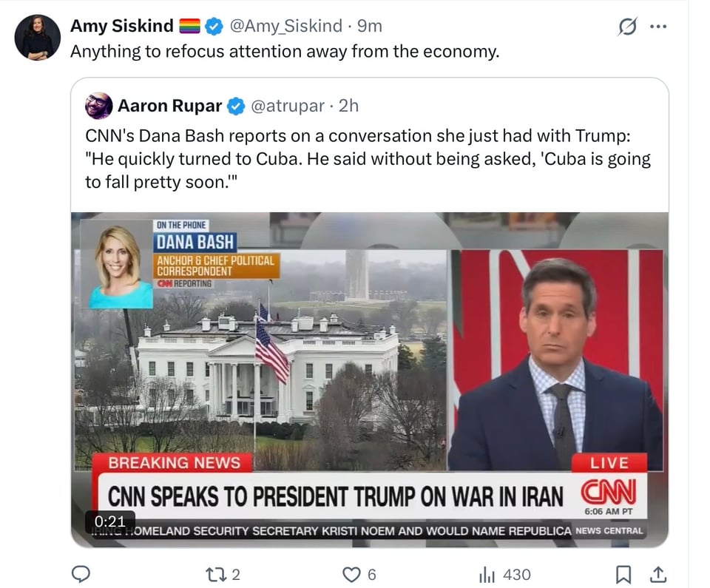Screen dimensions: 710x588
Task: Click Amy Siskind's verified badge
Action: [x=213, y=25]
